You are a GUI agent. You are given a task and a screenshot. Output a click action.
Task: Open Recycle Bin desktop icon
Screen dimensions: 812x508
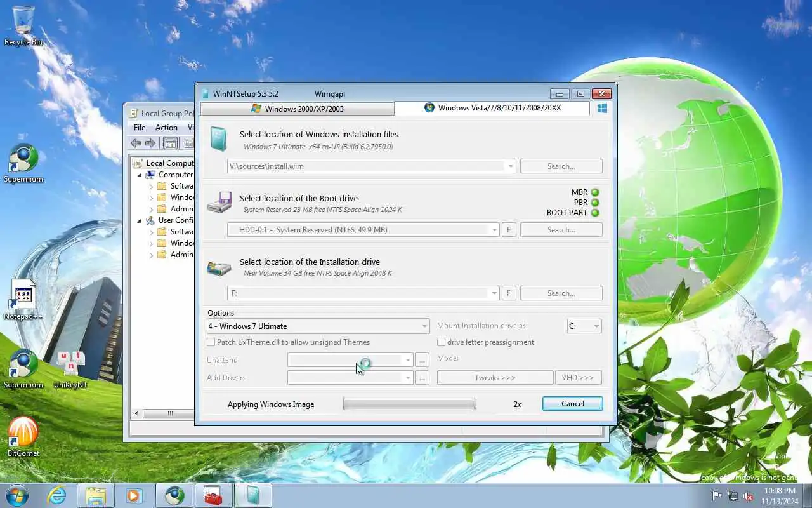[x=23, y=25]
